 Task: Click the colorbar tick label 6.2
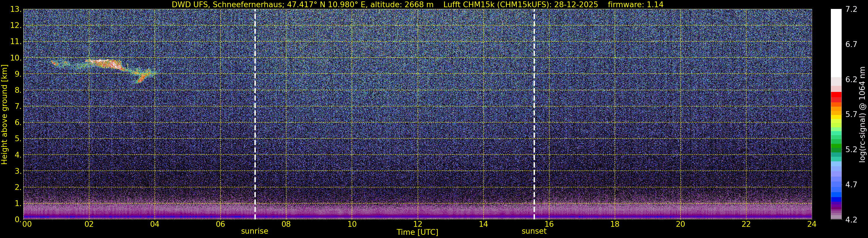[x=851, y=80]
